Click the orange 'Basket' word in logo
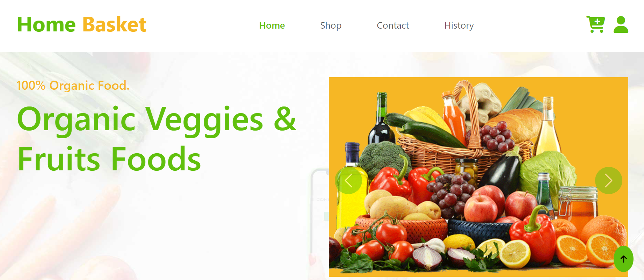 pyautogui.click(x=114, y=24)
